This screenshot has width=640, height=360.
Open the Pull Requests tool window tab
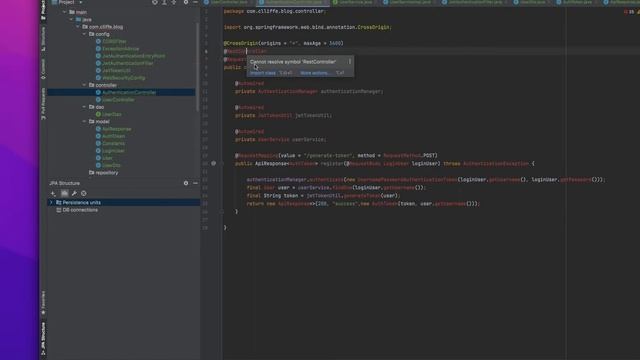pyautogui.click(x=43, y=104)
